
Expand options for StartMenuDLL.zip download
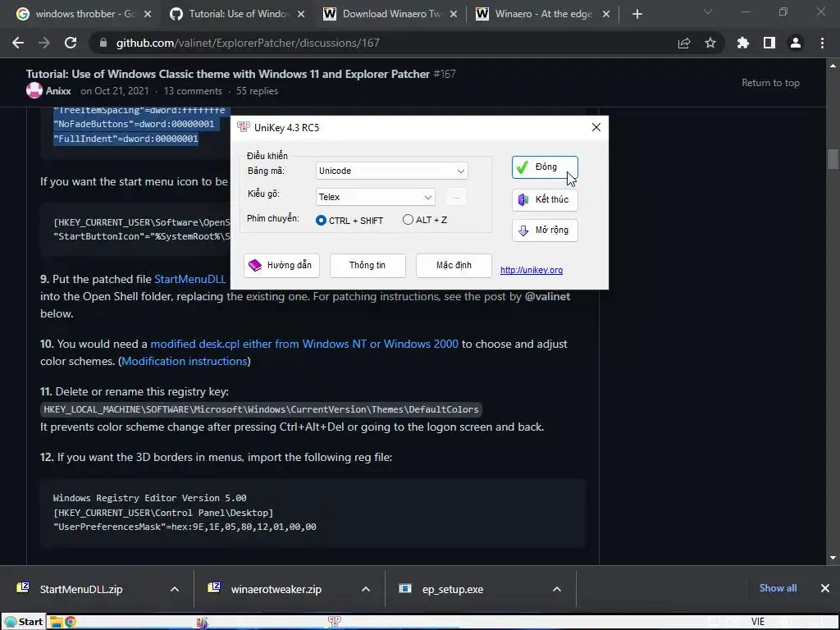(175, 589)
